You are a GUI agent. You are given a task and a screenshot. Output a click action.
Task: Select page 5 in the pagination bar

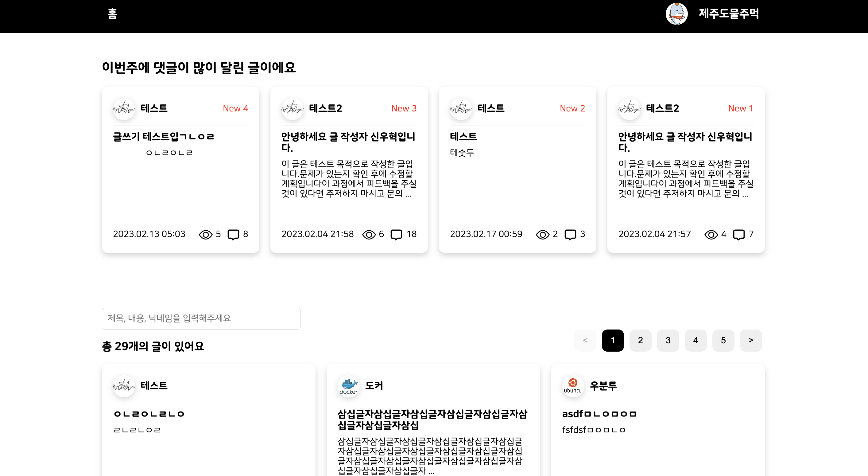pyautogui.click(x=723, y=340)
